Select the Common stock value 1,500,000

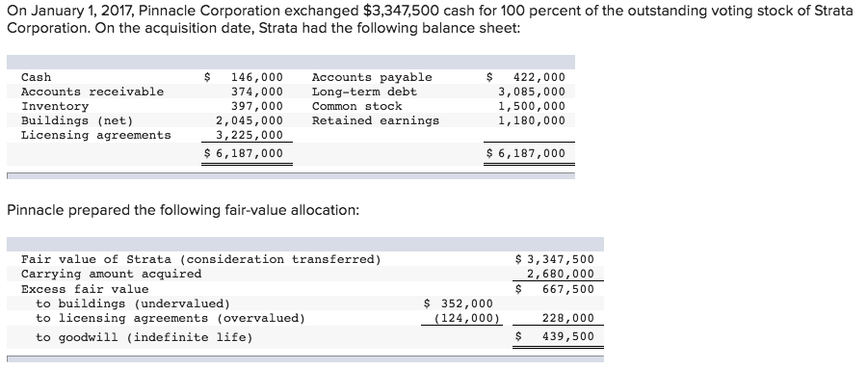coord(532,106)
